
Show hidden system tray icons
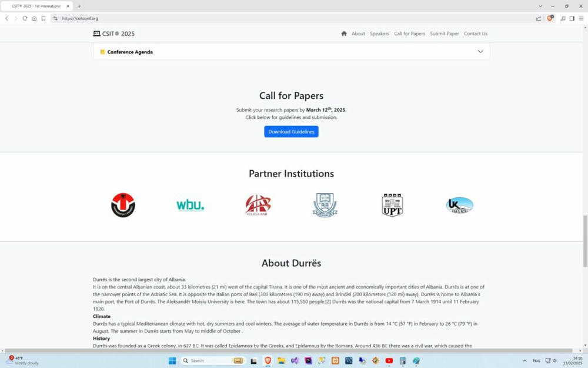(524, 361)
